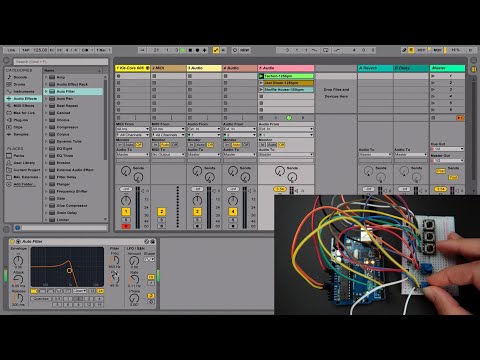480x360 pixels.
Task: Open Audio To dropdown on track 1
Action: 132,155
